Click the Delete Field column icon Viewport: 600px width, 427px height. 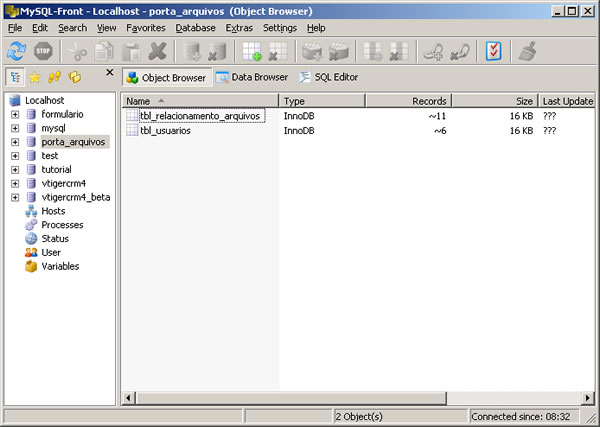(399, 51)
